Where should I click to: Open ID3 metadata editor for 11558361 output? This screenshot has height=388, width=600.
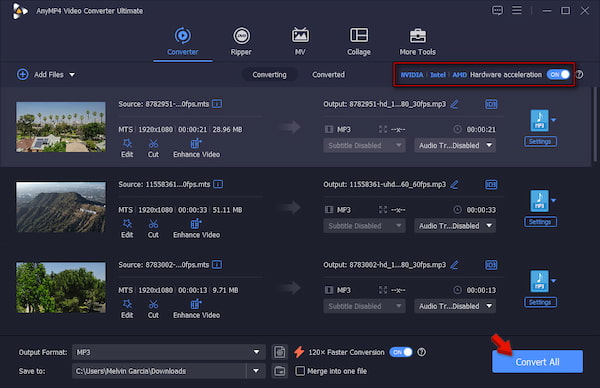click(491, 185)
